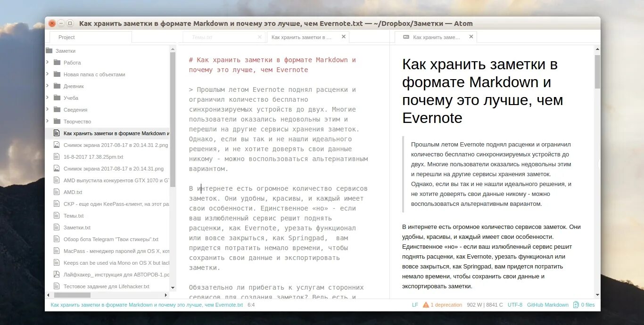Open the 'UTF-8' encoding selector in the status bar
Viewport: 644px width, 325px height.
(x=516, y=305)
